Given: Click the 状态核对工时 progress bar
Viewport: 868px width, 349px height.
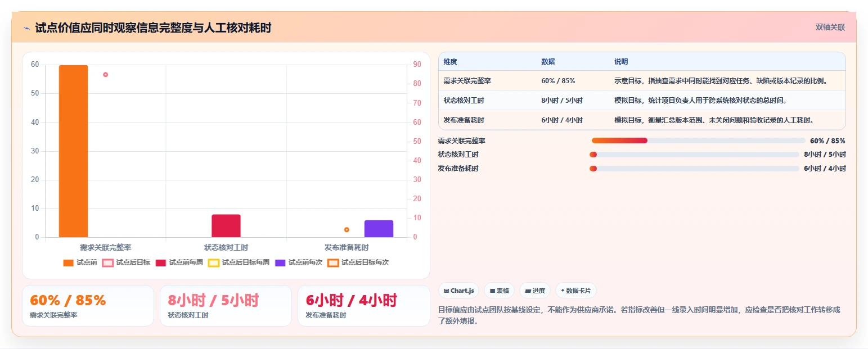Looking at the screenshot, I should click(x=694, y=155).
